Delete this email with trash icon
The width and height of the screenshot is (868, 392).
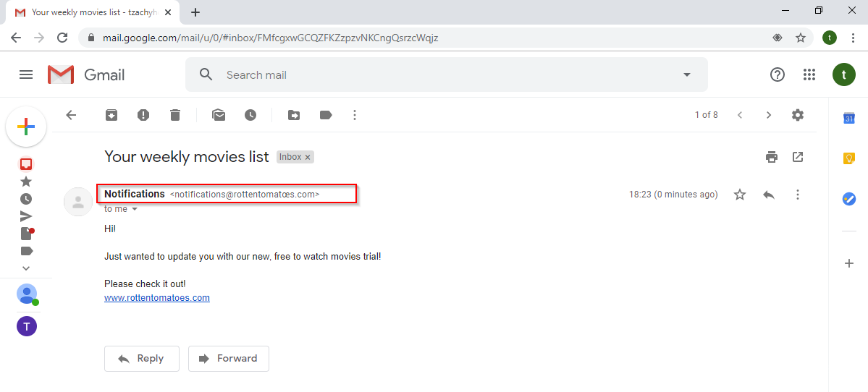pyautogui.click(x=175, y=115)
